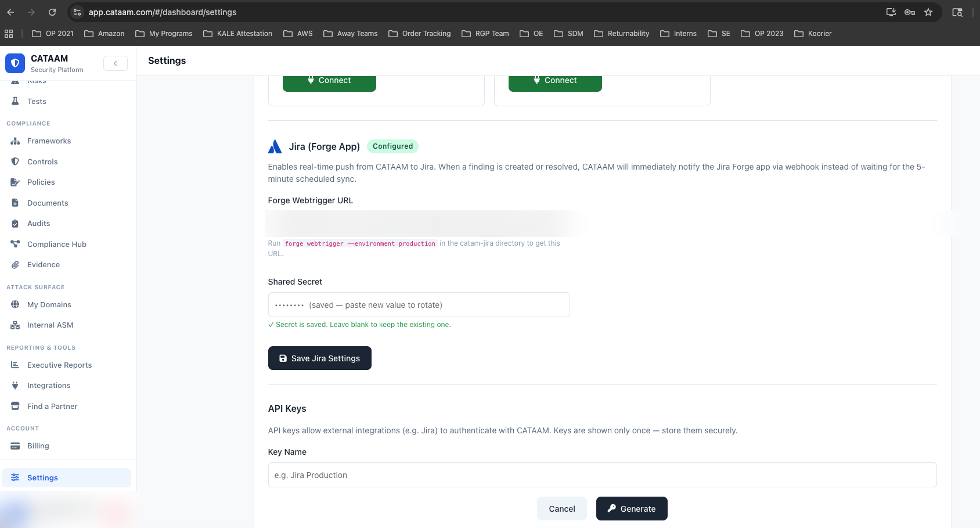This screenshot has height=528, width=980.
Task: Click the browser forward arrow
Action: [31, 12]
